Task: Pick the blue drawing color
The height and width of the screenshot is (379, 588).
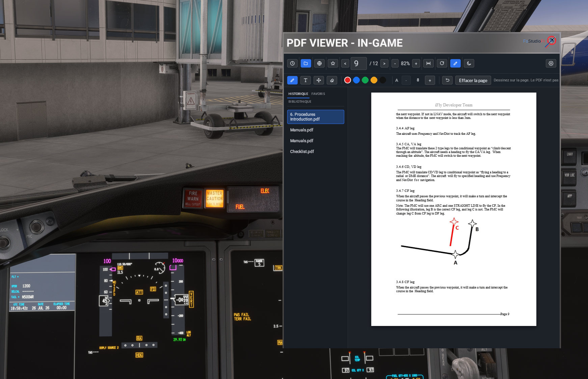Action: click(356, 80)
